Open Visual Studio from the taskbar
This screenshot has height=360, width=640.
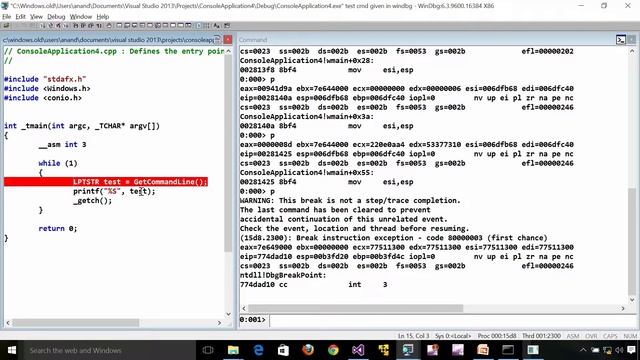358,350
